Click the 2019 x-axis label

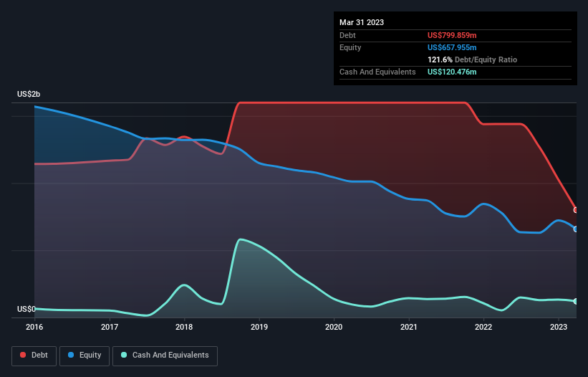[259, 327]
